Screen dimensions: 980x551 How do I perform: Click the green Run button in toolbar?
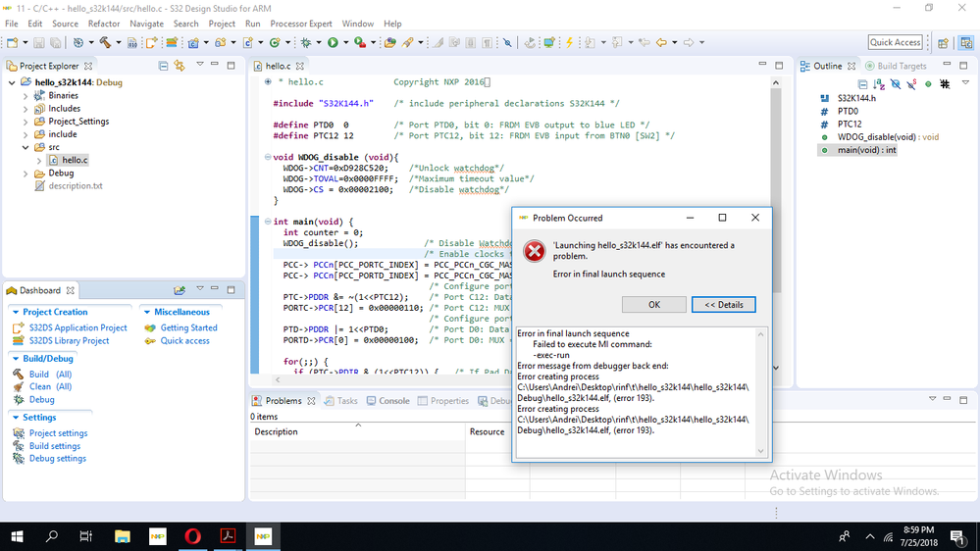click(x=333, y=43)
